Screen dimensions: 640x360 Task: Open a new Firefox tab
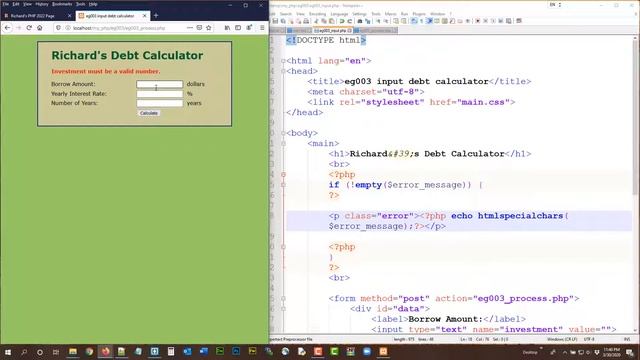click(156, 16)
